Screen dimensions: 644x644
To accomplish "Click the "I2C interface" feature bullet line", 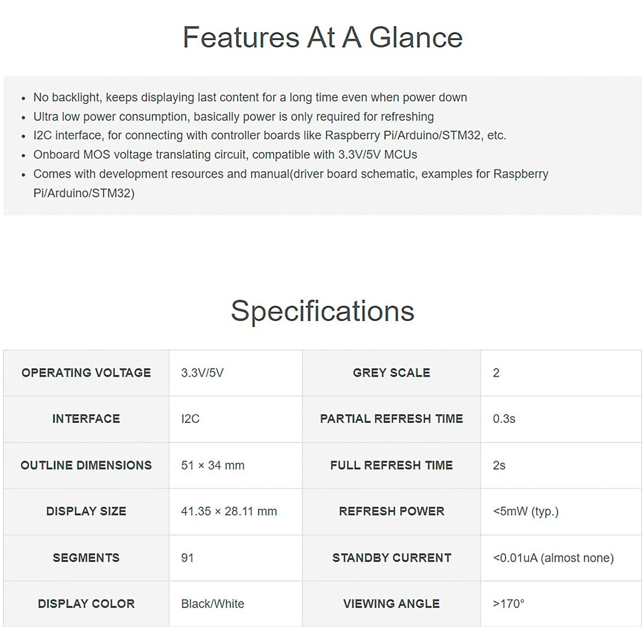I will point(269,135).
